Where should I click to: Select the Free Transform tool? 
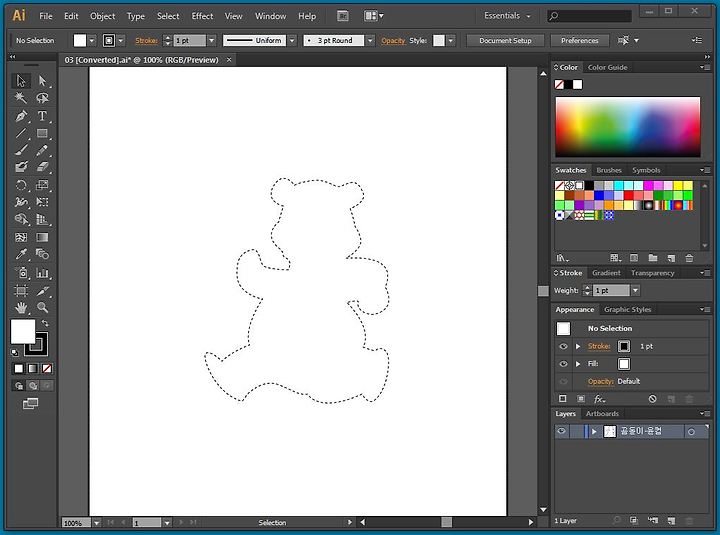click(x=42, y=202)
